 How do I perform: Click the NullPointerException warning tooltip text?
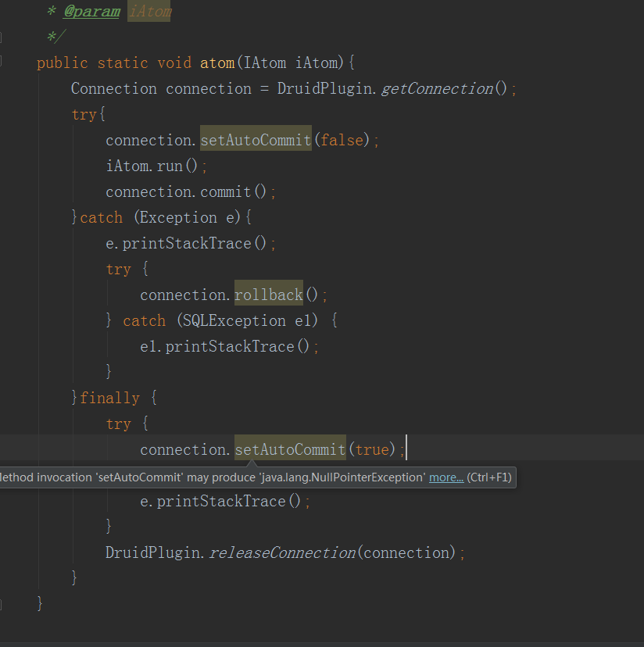coord(213,477)
